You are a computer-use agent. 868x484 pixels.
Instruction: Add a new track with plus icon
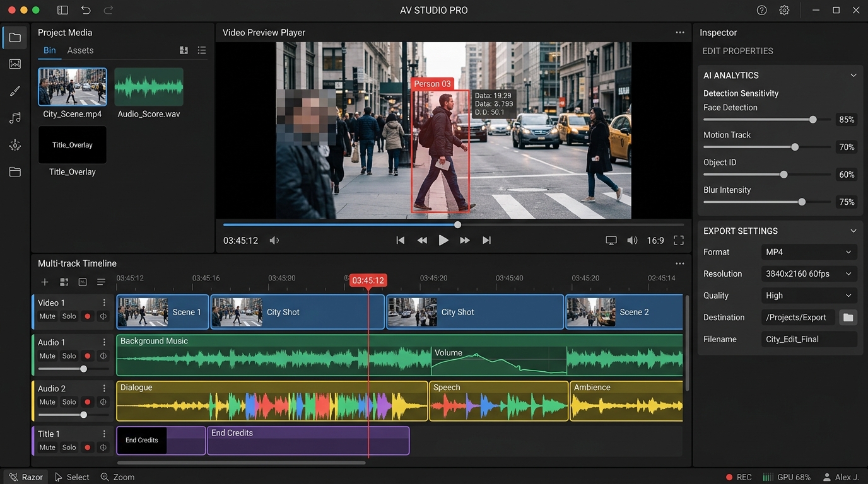(x=44, y=282)
